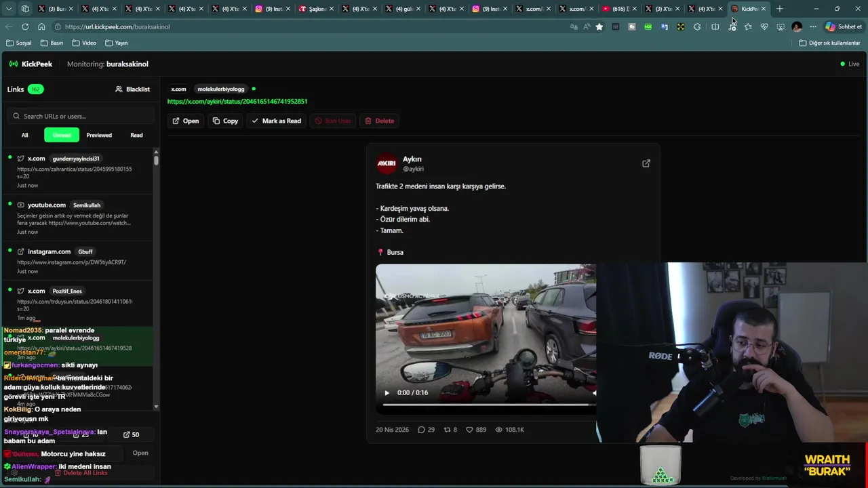Click the favorites star icon

pyautogui.click(x=599, y=26)
